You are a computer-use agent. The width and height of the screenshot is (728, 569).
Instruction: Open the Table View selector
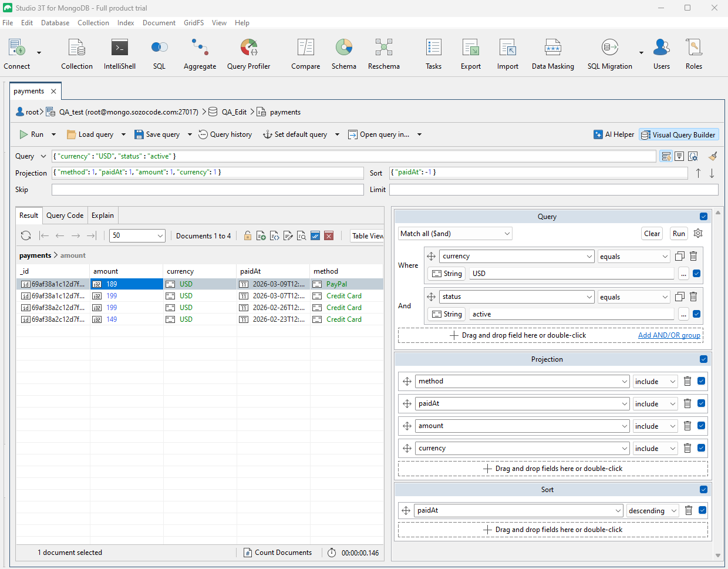point(368,235)
